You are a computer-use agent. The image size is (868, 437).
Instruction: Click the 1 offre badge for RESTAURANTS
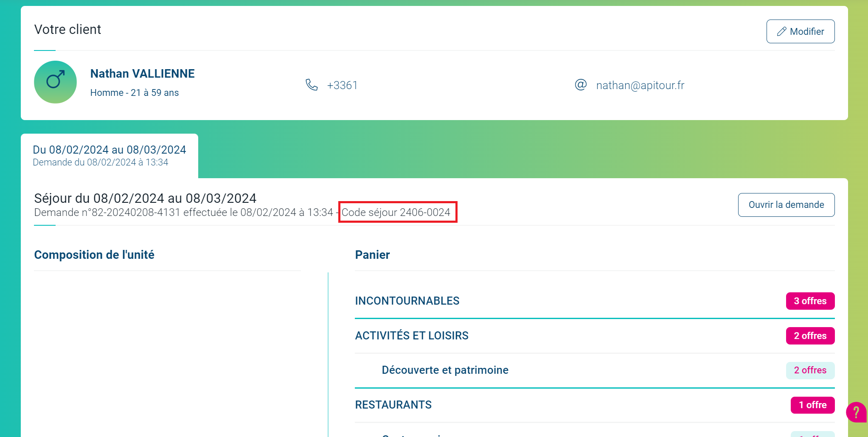point(812,405)
